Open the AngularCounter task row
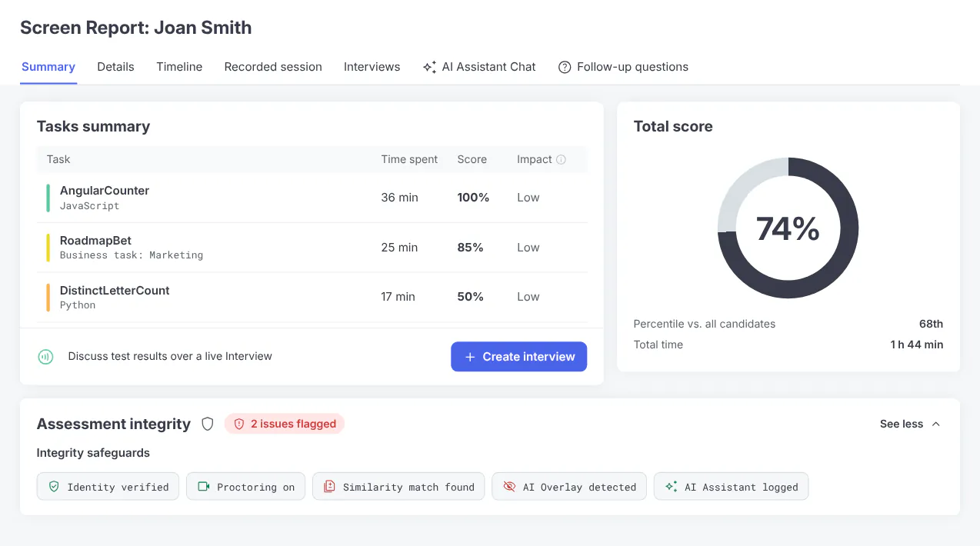Image resolution: width=980 pixels, height=546 pixels. pyautogui.click(x=312, y=198)
